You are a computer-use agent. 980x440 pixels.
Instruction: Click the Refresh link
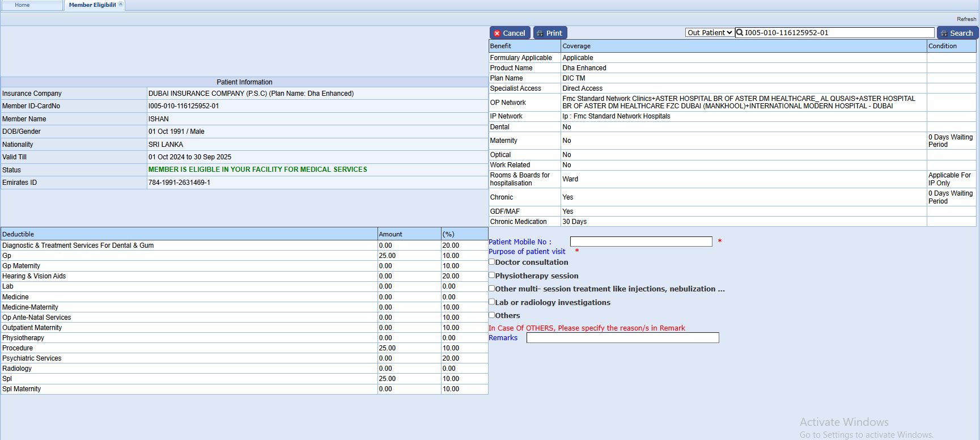tap(966, 19)
